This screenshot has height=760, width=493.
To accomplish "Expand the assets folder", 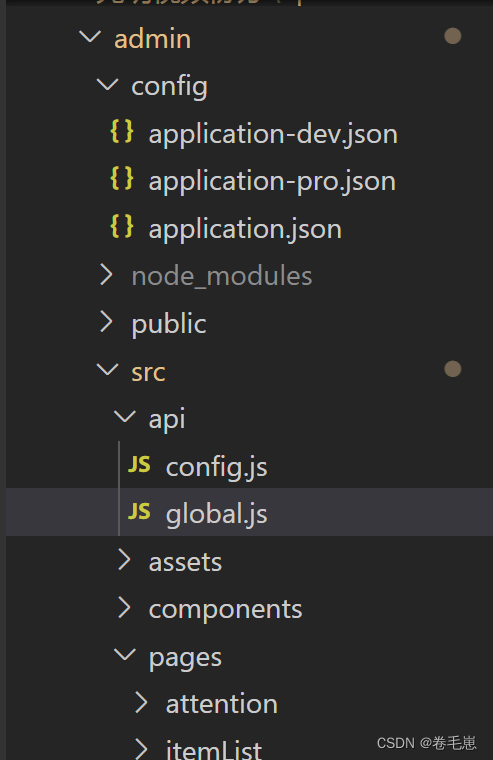I will coord(185,562).
